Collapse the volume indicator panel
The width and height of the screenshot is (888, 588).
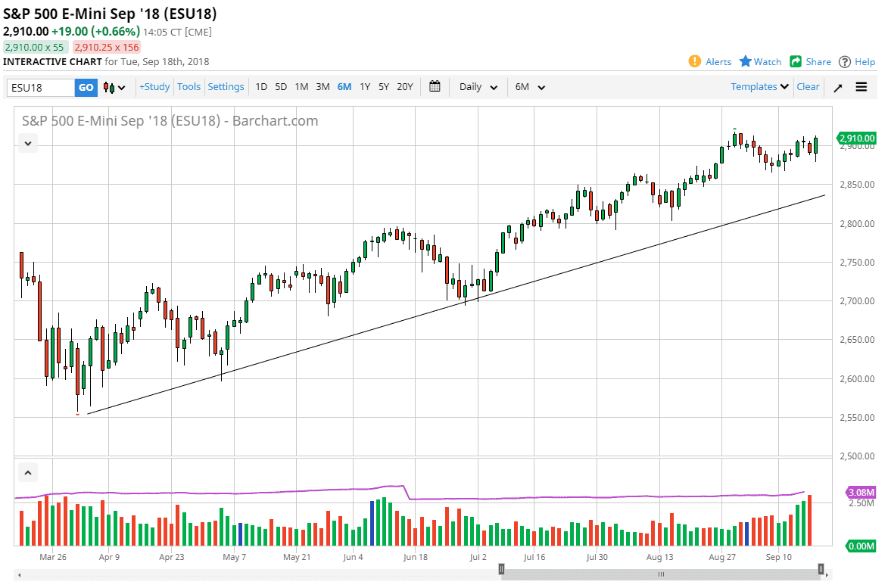tap(27, 471)
